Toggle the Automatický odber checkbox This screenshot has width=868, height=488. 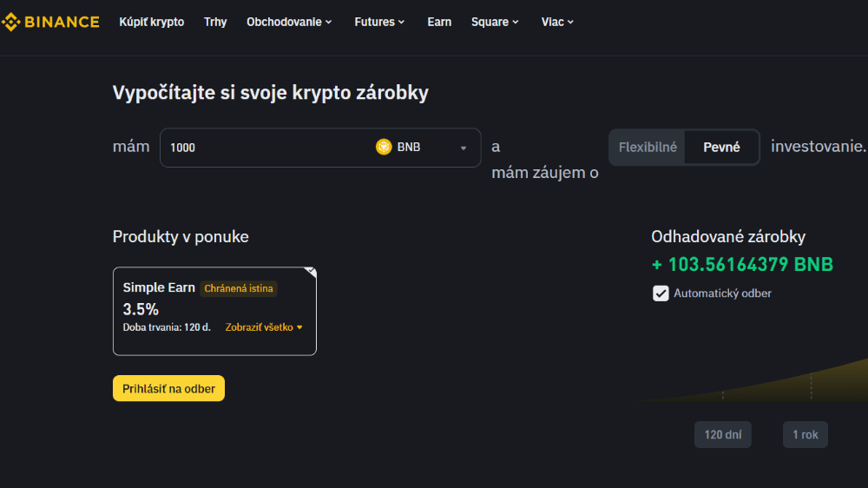click(661, 293)
